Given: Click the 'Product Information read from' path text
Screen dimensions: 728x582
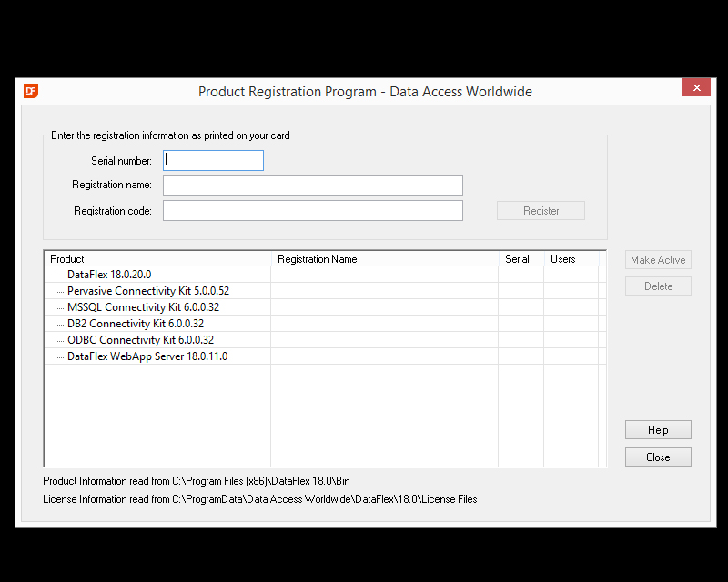Looking at the screenshot, I should click(197, 481).
